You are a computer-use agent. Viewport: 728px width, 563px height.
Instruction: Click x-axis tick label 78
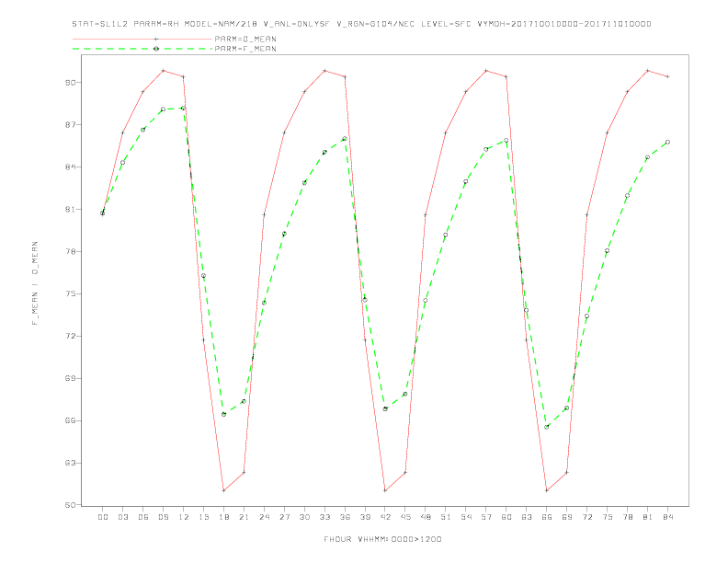tap(627, 517)
